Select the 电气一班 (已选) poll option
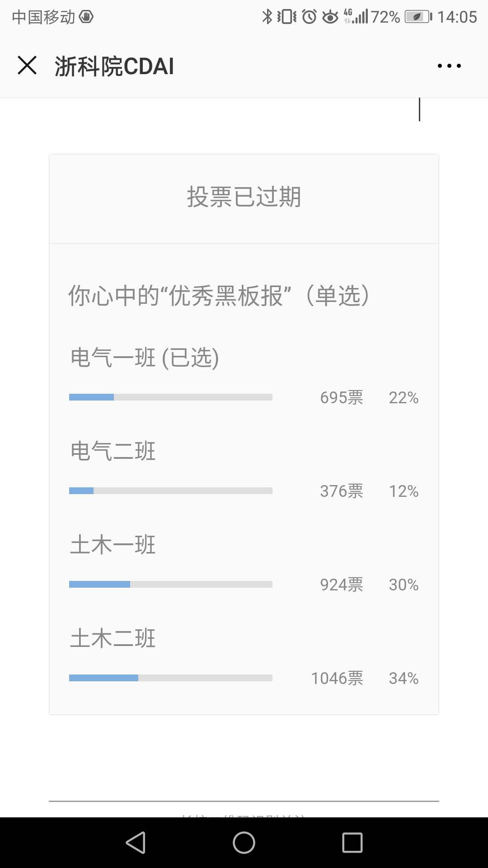Image resolution: width=488 pixels, height=868 pixels. pos(145,358)
